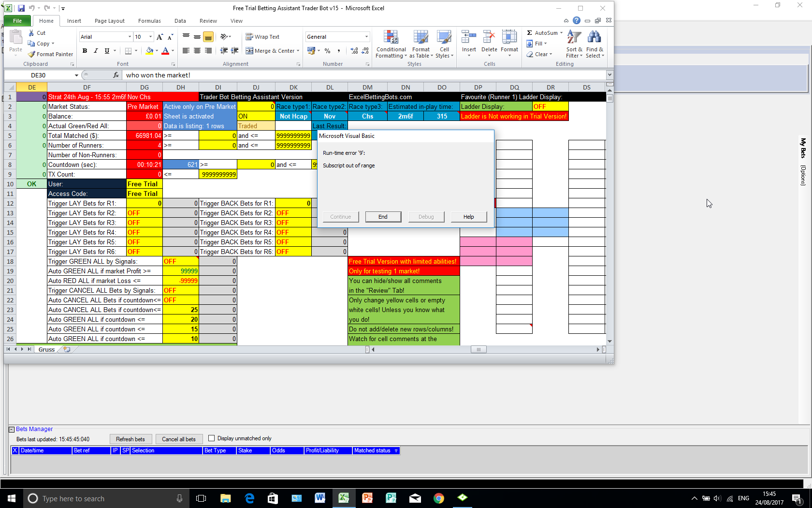Click the Increase Decimal icon
This screenshot has width=812, height=508.
point(354,51)
